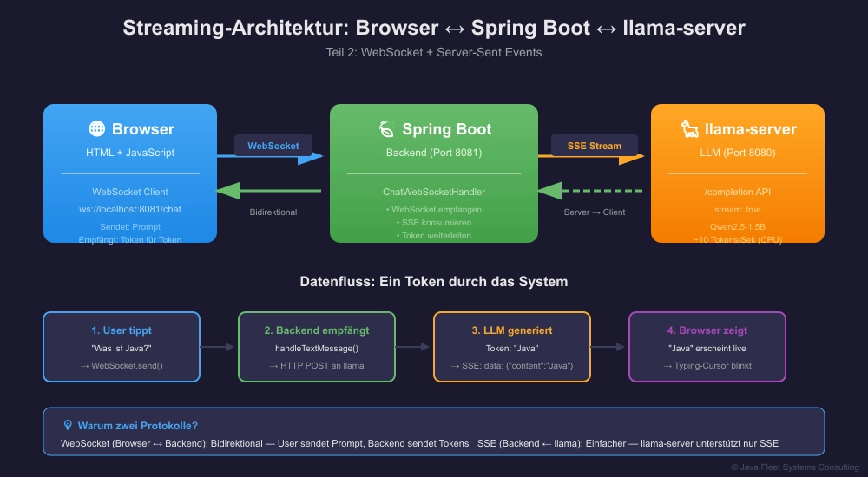
Task: Select the "3. LLM generiert" step box
Action: pos(512,347)
